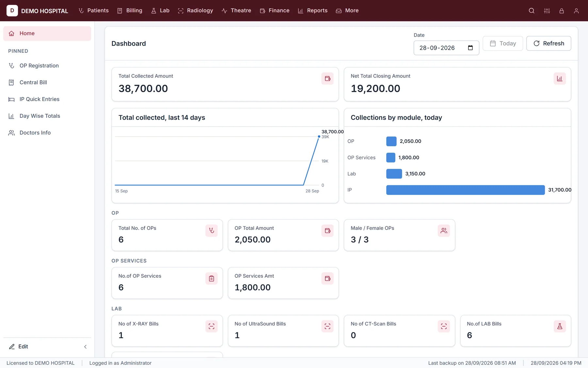Open the Reports menu
The width and height of the screenshot is (588, 368).
(313, 10)
